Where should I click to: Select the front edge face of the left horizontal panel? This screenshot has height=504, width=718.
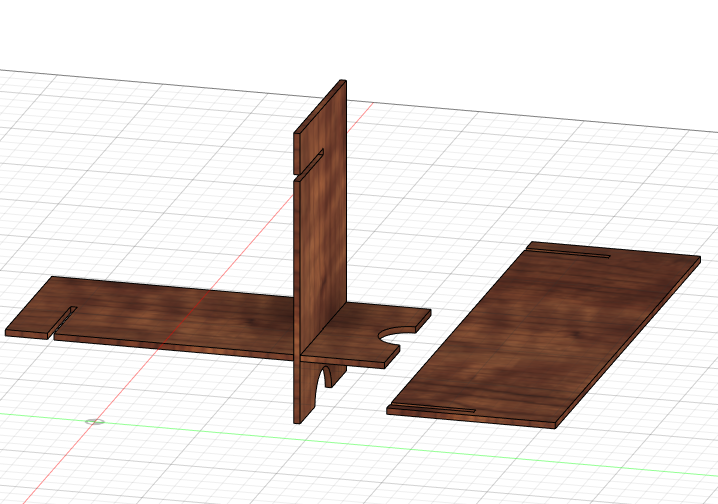coord(170,347)
